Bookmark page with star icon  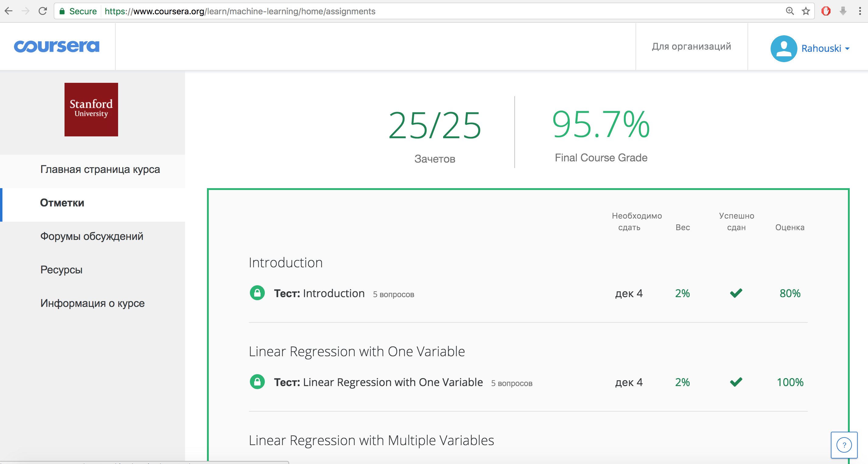point(806,11)
